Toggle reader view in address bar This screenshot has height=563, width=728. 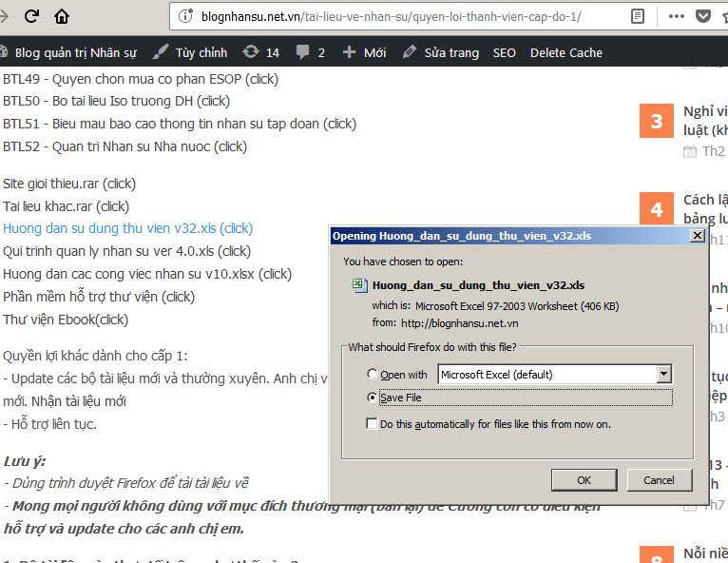tap(638, 16)
